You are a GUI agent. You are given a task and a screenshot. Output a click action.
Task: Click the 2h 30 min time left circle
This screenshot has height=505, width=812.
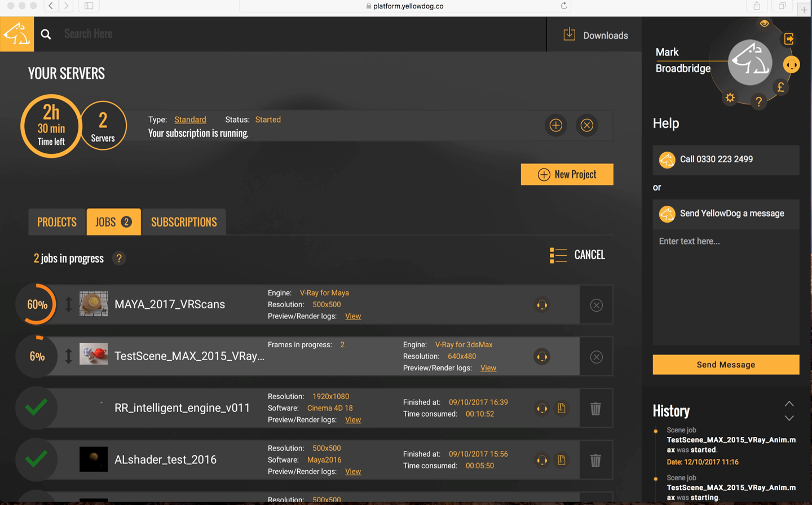pyautogui.click(x=51, y=126)
